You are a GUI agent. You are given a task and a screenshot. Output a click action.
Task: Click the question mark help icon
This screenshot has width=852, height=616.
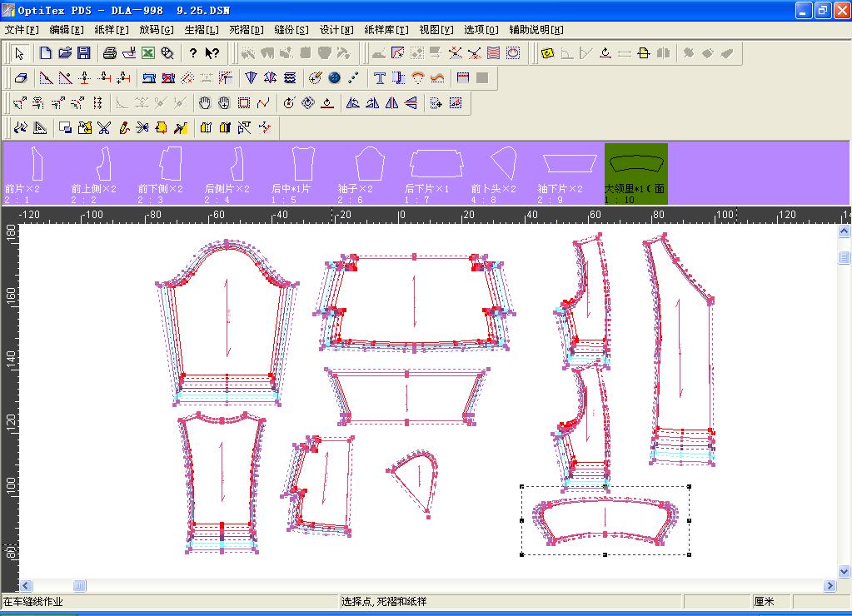(193, 53)
